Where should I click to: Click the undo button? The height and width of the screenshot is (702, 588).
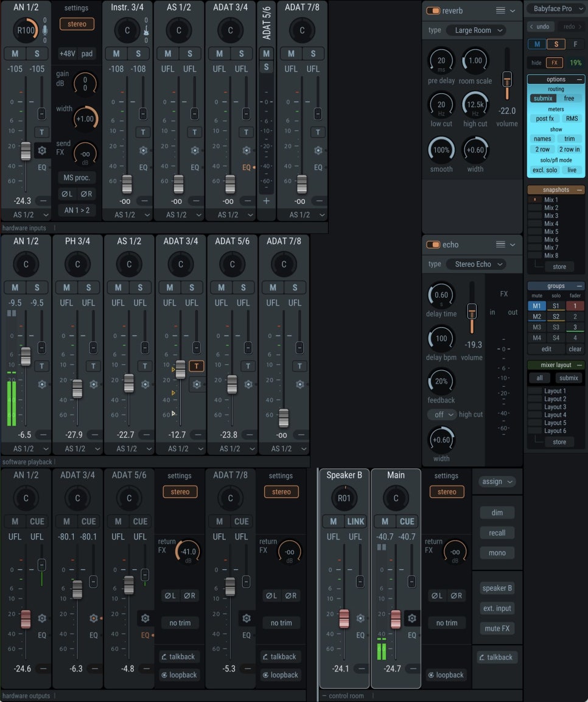[540, 26]
